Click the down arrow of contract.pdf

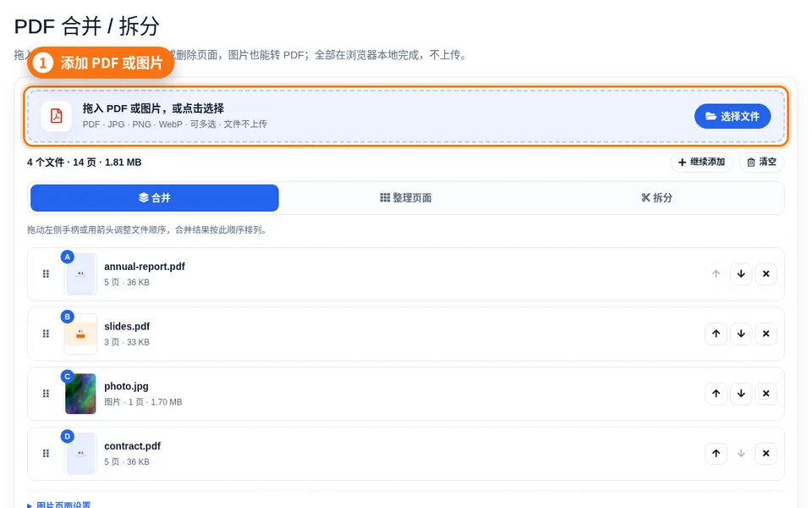(x=741, y=454)
